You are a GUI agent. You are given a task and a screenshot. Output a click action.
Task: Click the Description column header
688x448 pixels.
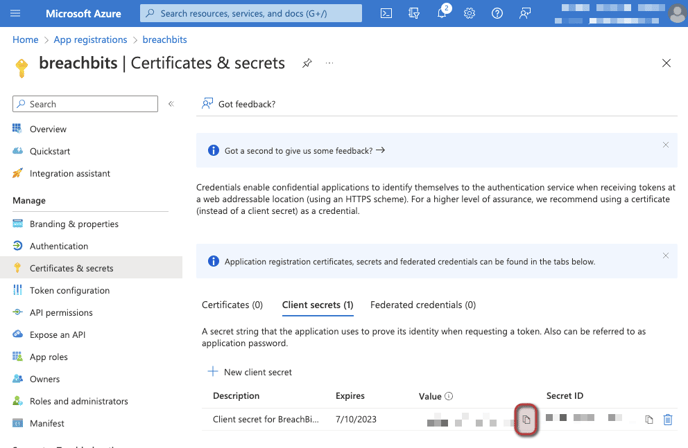(x=236, y=396)
